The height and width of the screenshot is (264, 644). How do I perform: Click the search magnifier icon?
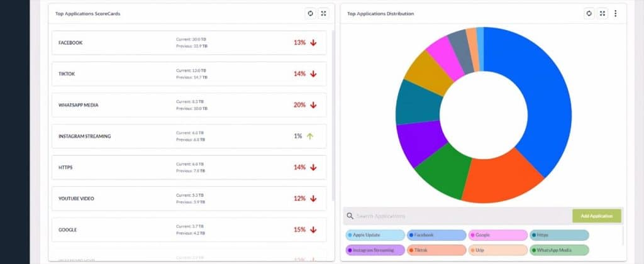click(350, 216)
